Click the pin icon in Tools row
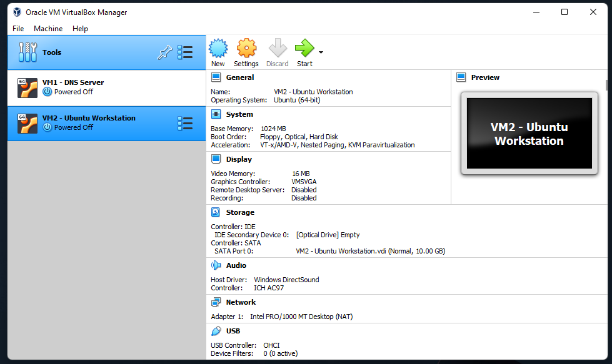Screen dimensions: 612x364 (x=164, y=53)
